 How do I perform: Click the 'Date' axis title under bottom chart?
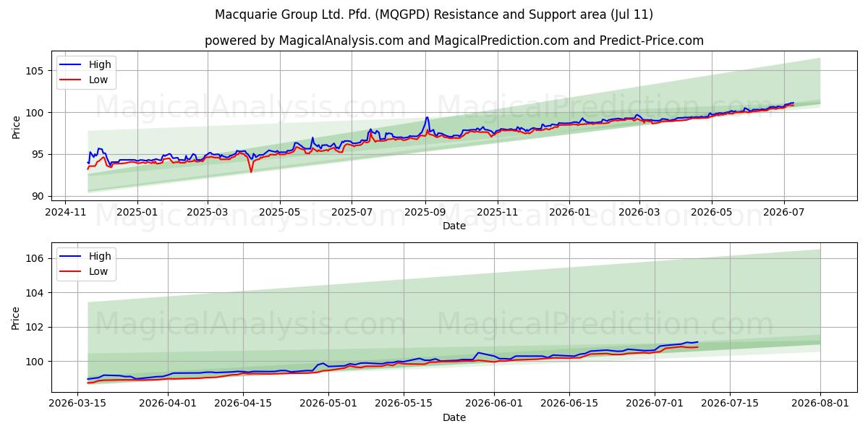click(454, 417)
